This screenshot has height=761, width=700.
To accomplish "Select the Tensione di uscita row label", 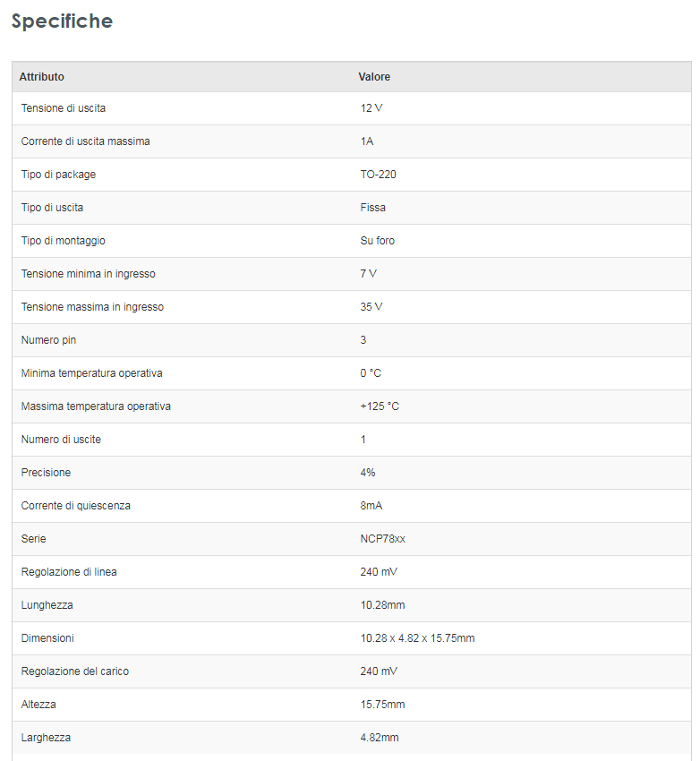I will click(x=64, y=108).
